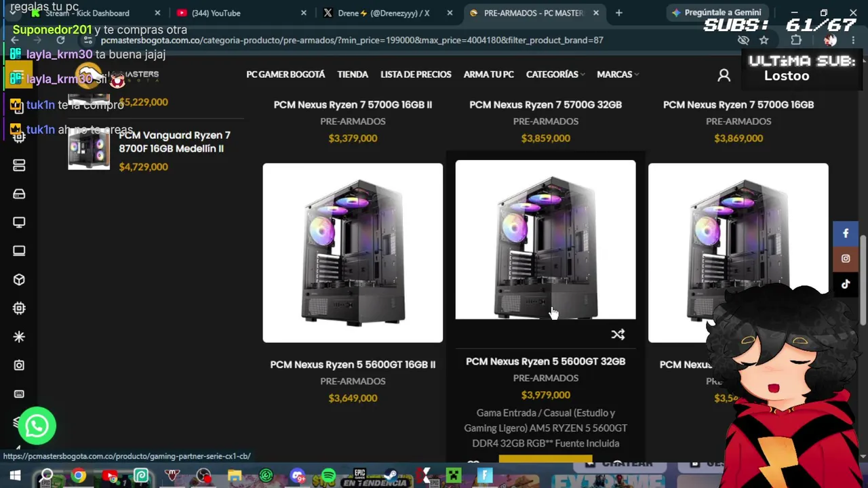Screen dimensions: 868x488
Task: Reload the current browser page
Action: (60, 40)
